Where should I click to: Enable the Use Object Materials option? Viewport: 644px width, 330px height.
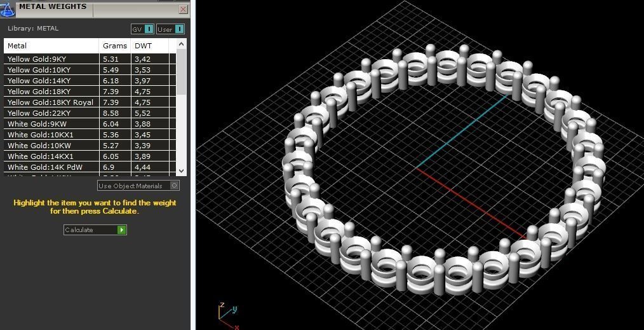click(x=138, y=186)
